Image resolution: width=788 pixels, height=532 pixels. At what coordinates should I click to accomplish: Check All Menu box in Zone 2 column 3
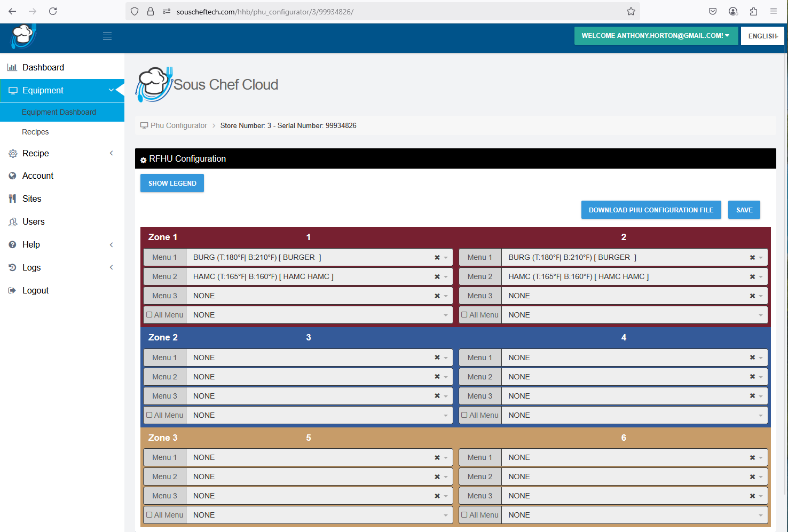[149, 415]
